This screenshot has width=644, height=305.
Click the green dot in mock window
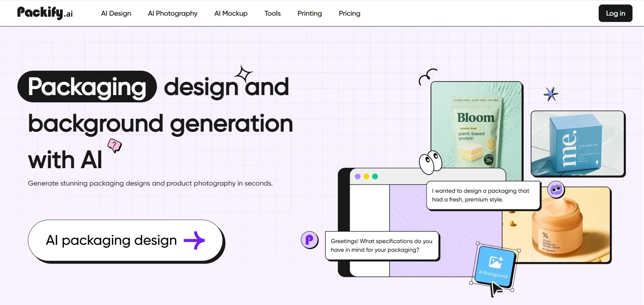point(375,177)
